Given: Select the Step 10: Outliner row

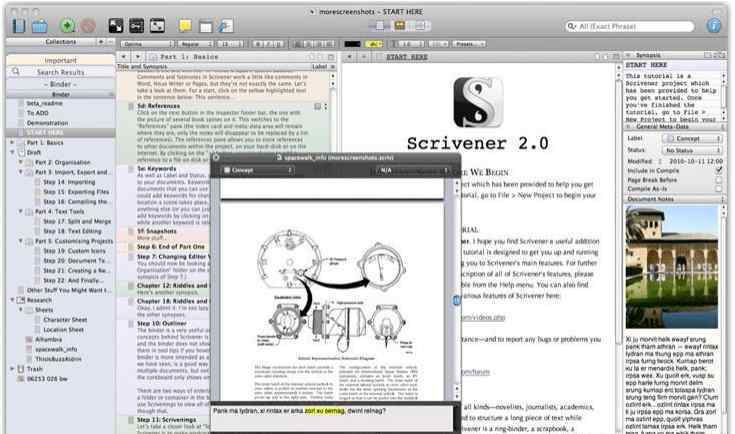Looking at the screenshot, I should click(162, 323).
